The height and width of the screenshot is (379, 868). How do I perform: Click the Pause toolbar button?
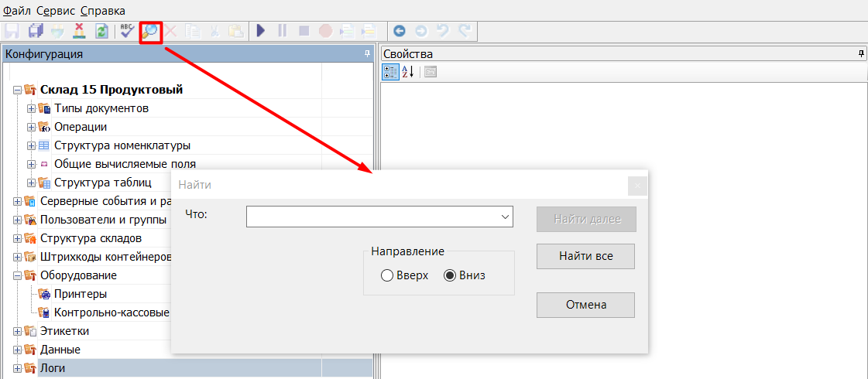[x=283, y=31]
